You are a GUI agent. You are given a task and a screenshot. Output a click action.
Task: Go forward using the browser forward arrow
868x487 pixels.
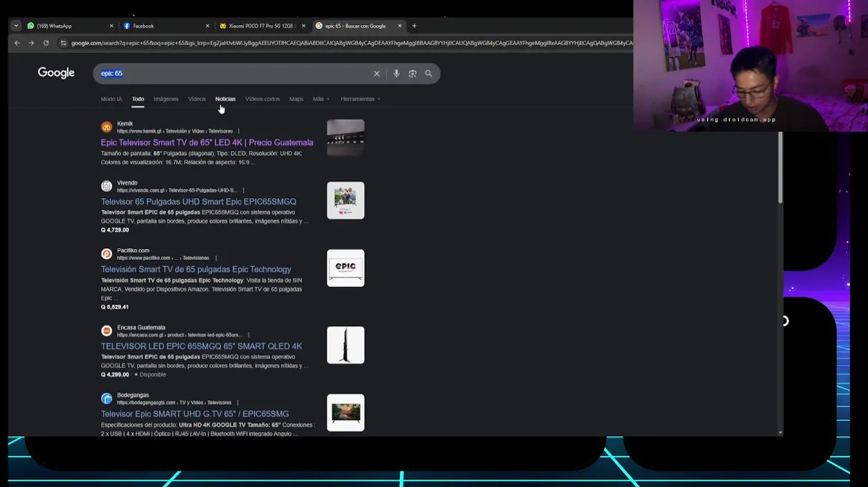click(x=31, y=43)
